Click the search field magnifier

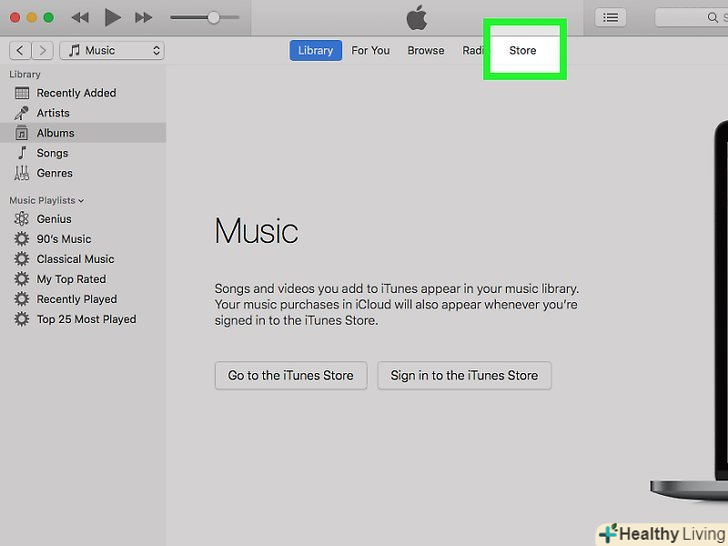pos(712,18)
